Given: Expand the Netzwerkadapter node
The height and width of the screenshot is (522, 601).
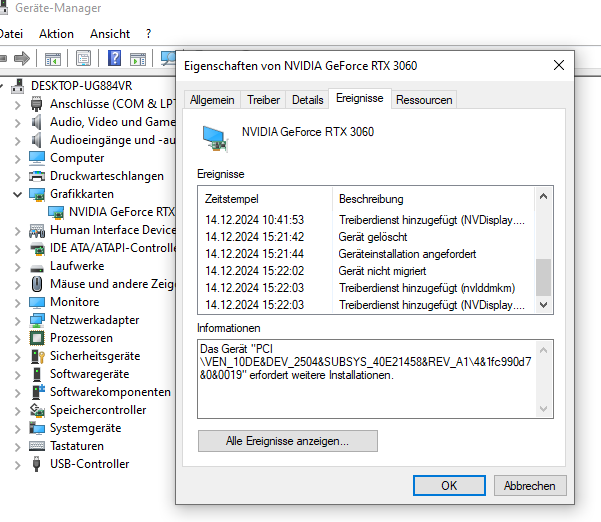Looking at the screenshot, I should pos(17,320).
